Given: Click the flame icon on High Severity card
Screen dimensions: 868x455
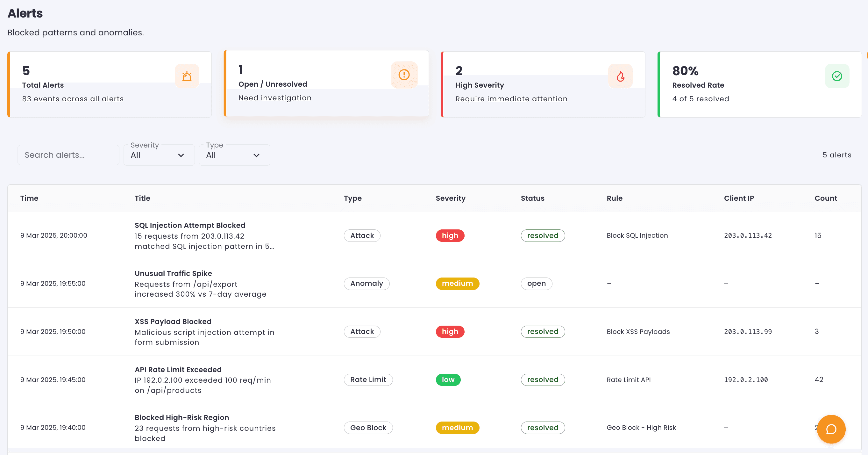Looking at the screenshot, I should [x=620, y=76].
